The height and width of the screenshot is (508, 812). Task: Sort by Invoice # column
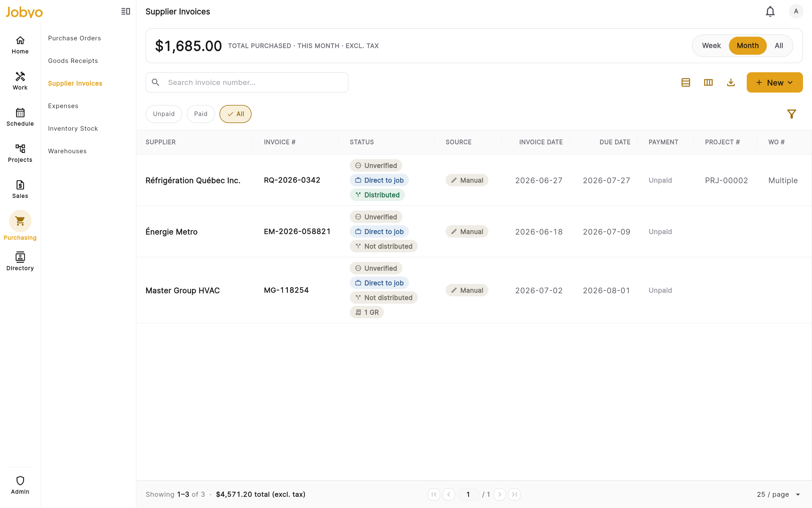pos(279,142)
